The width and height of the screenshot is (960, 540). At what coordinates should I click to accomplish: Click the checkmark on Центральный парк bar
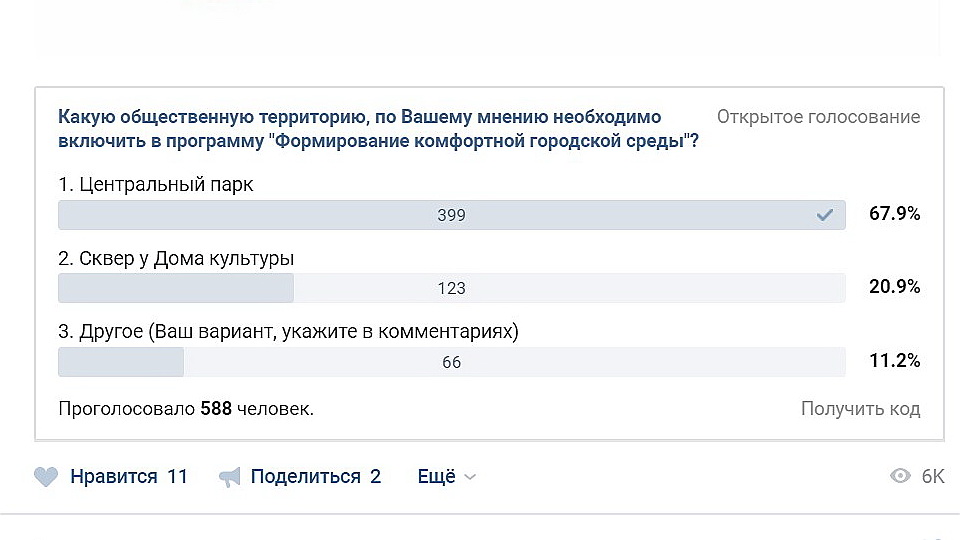[825, 215]
